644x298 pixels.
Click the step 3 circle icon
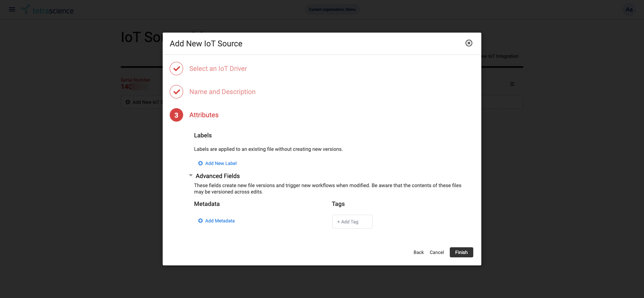[176, 115]
